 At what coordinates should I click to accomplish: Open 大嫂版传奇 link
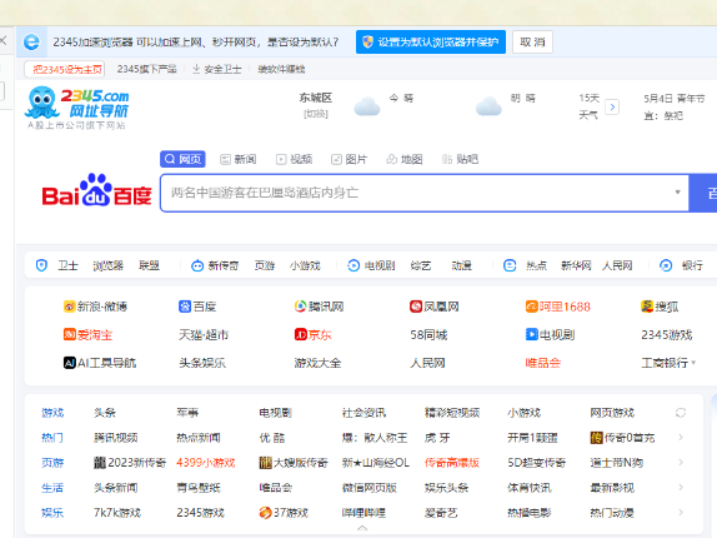click(294, 463)
